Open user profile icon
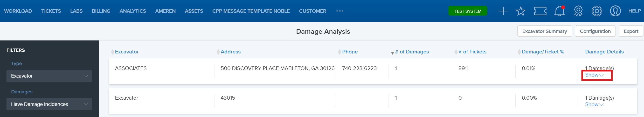 tap(615, 11)
